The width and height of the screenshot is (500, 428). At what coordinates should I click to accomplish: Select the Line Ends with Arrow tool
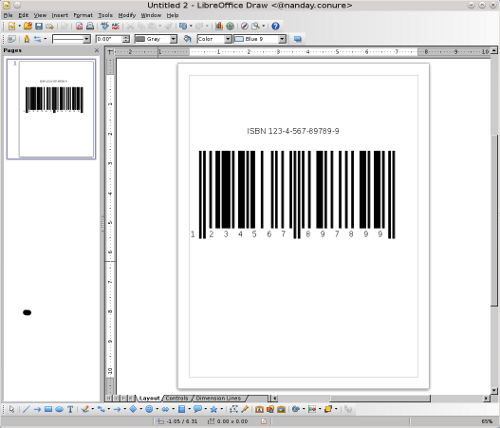coord(37,409)
